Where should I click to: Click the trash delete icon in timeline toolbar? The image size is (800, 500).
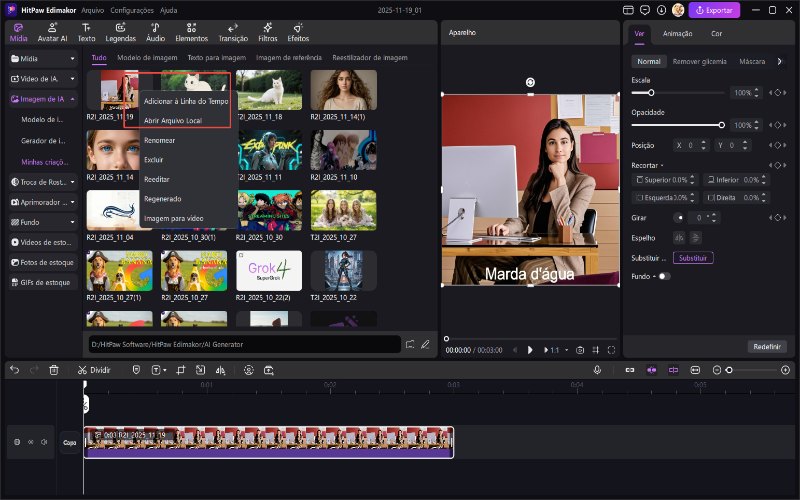tap(54, 369)
